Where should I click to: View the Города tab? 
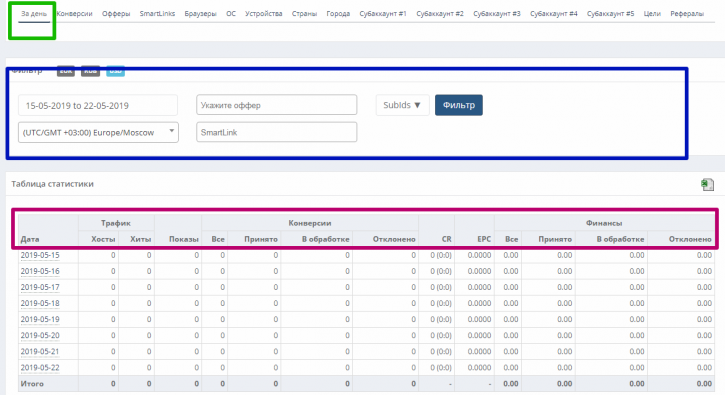click(338, 14)
